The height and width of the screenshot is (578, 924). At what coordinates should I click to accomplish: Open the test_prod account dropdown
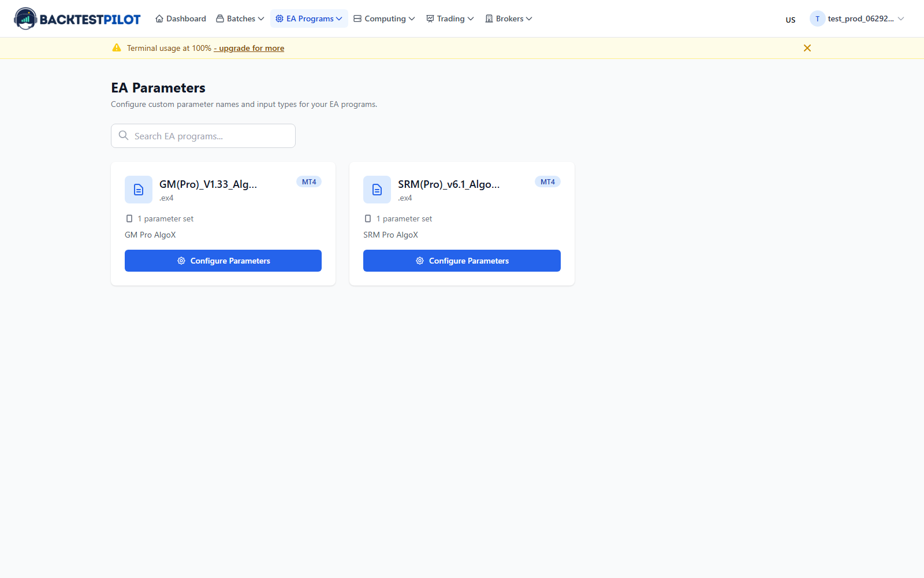[x=857, y=18]
